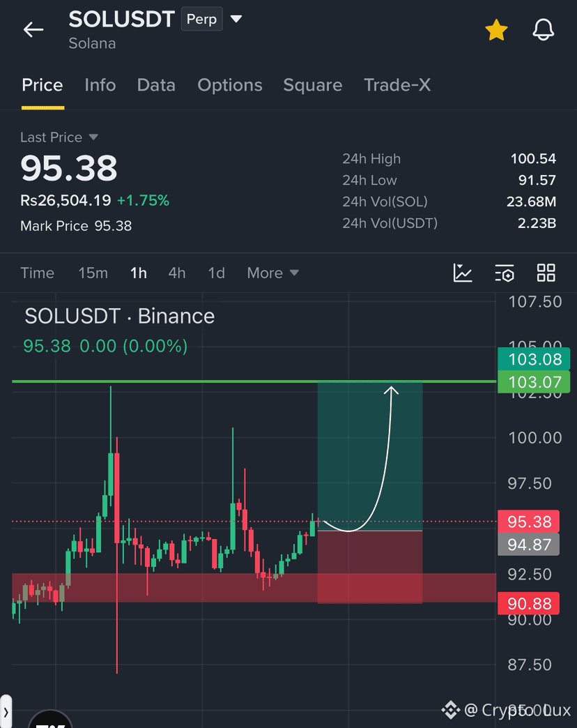Click the 24h High value 100.54
This screenshot has height=728, width=577.
[533, 159]
